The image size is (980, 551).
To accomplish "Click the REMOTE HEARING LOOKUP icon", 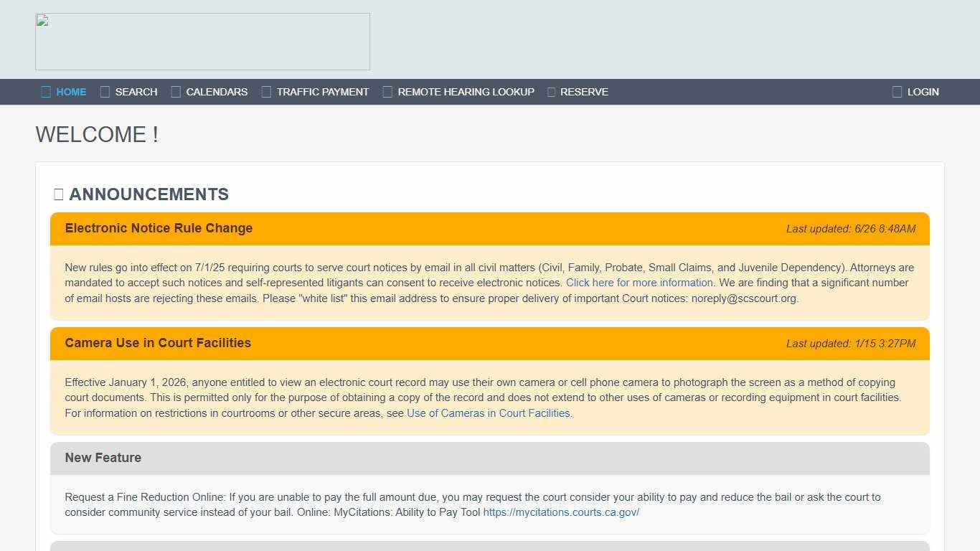I will 387,91.
